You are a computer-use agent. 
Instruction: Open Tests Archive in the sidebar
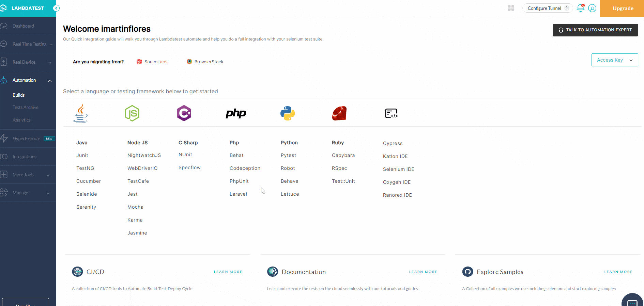[26, 107]
